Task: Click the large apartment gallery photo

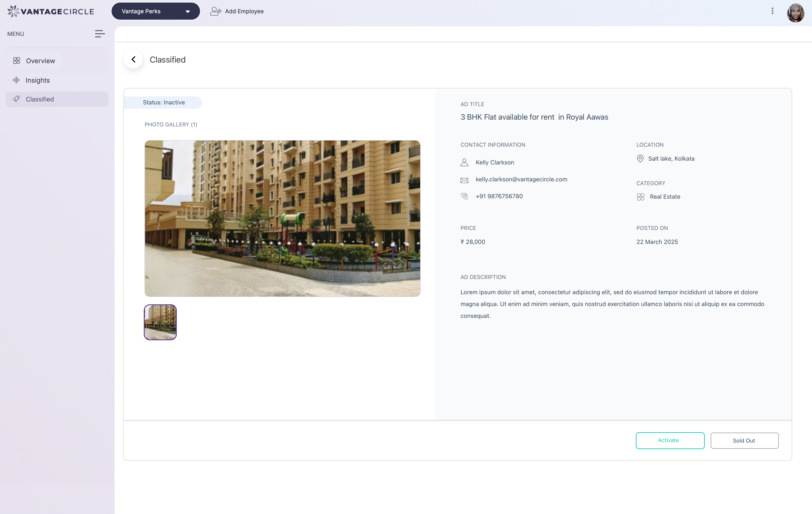Action: (282, 218)
